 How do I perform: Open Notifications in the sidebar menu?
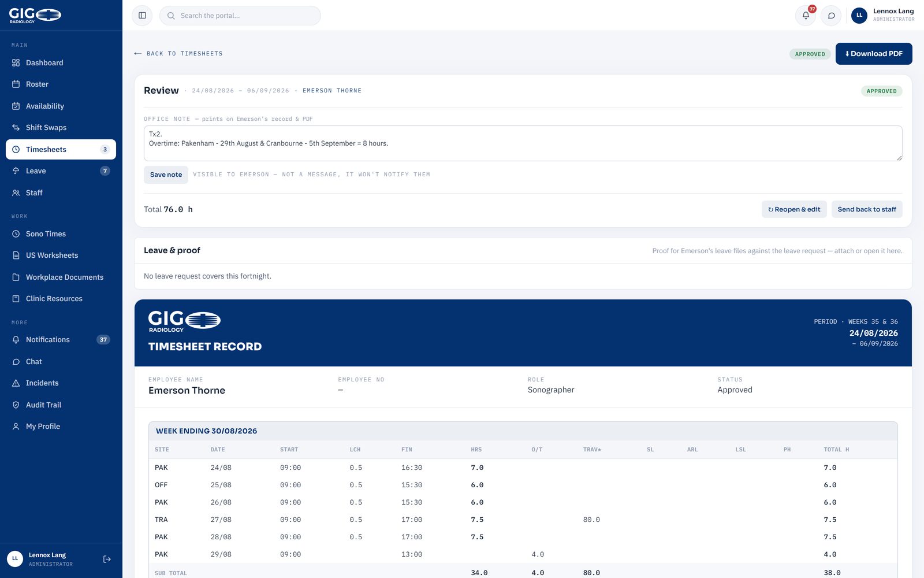tap(61, 340)
